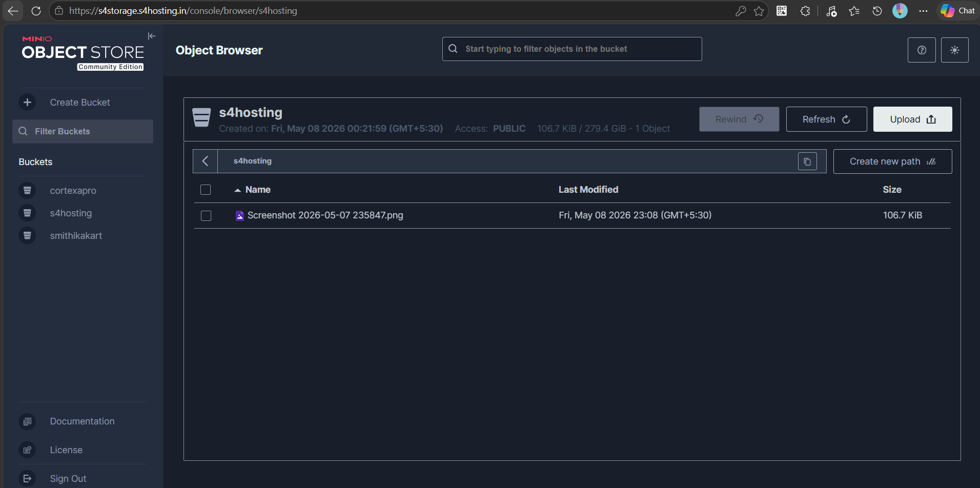The height and width of the screenshot is (488, 980).
Task: Open file Screenshot 2026-05-07 235847.png
Action: [x=325, y=215]
